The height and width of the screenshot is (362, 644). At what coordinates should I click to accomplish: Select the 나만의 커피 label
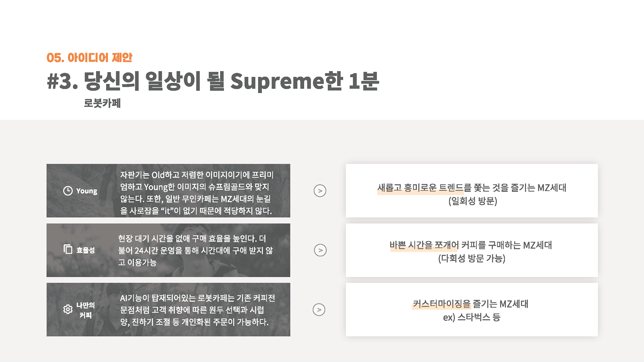click(86, 310)
